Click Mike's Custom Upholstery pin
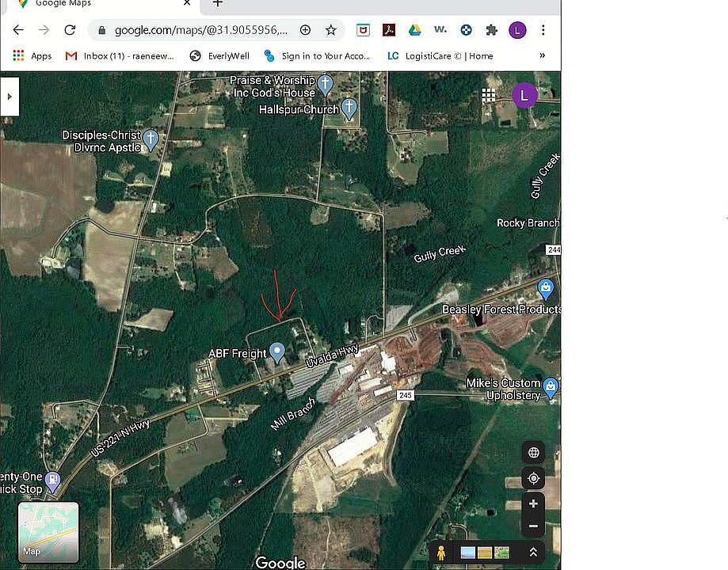 [551, 387]
